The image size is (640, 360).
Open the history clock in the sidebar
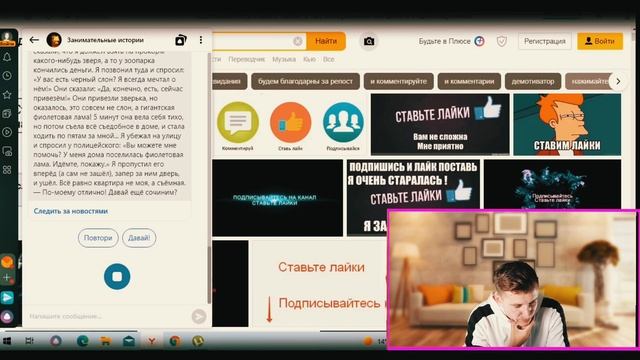tap(7, 76)
